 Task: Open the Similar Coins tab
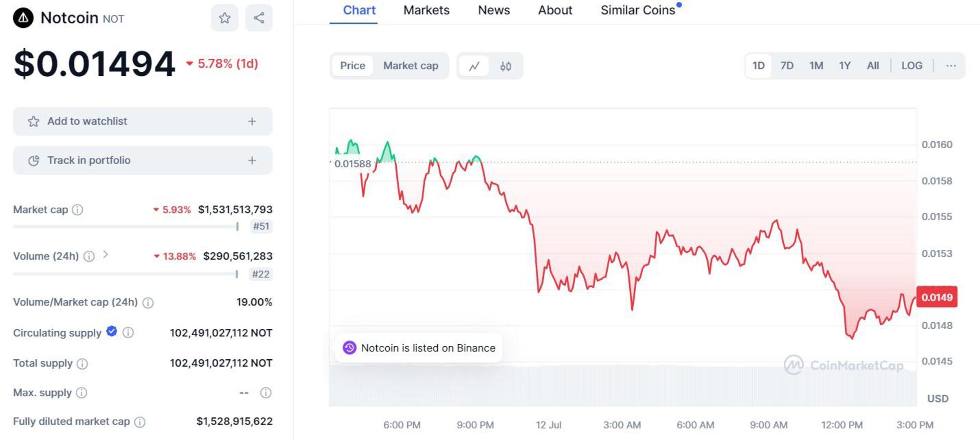[x=638, y=10]
